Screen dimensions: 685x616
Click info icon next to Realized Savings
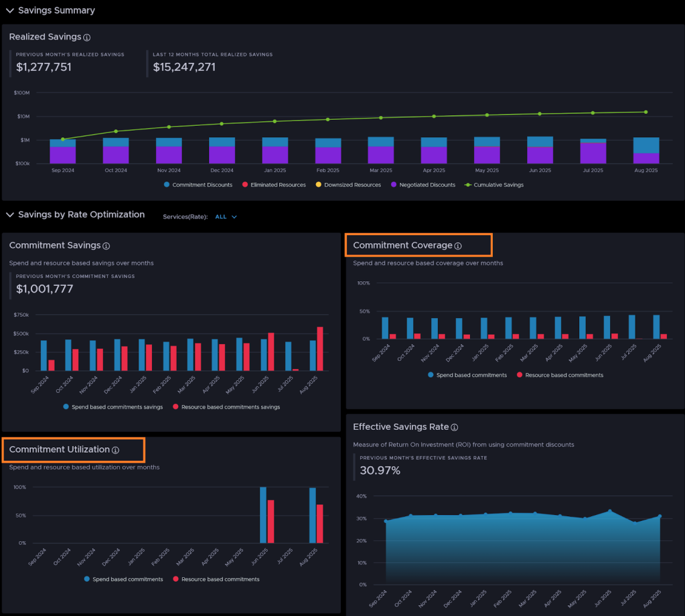[87, 37]
